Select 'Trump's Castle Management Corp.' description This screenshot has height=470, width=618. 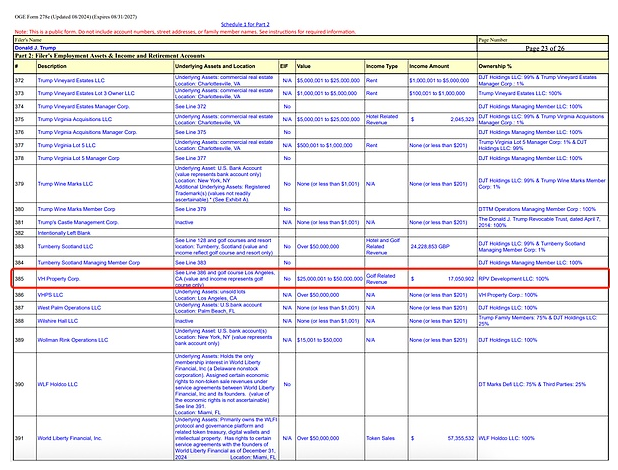click(x=78, y=222)
